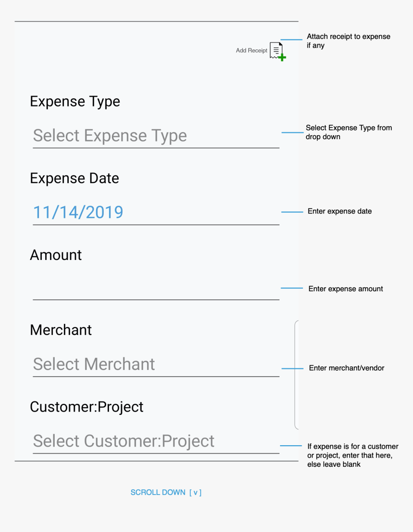Open the Select Customer:Project dropdown
Viewport: 413px width, 532px height.
[156, 441]
